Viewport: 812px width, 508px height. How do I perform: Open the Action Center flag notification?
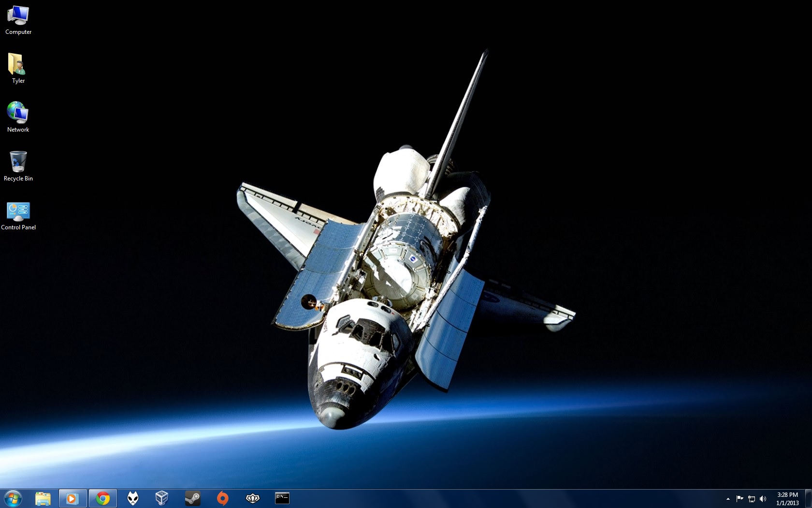coord(739,499)
